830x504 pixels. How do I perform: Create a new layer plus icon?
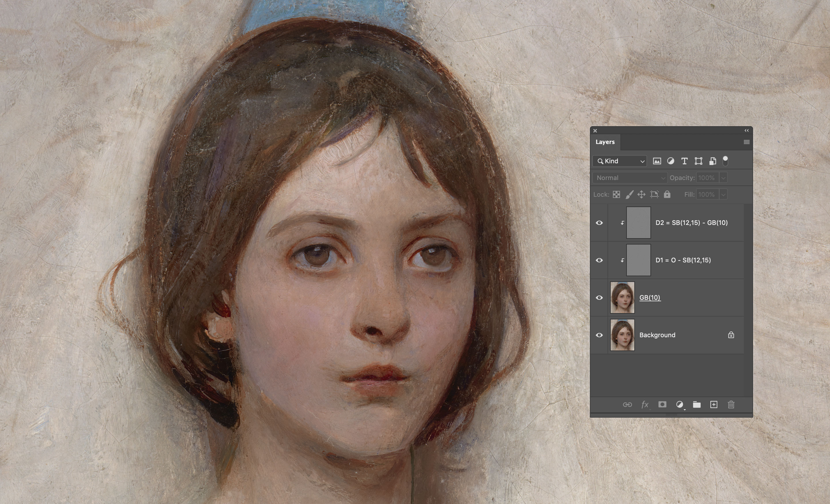tap(714, 405)
